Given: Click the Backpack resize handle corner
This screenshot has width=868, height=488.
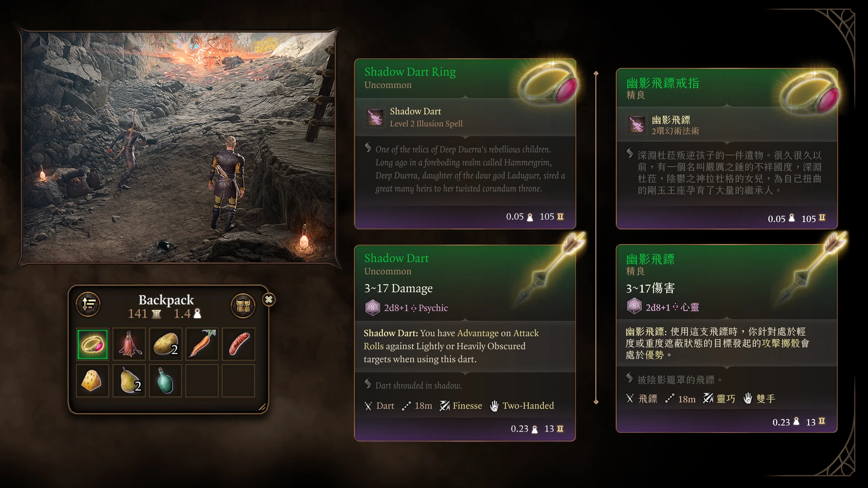Looking at the screenshot, I should (262, 407).
